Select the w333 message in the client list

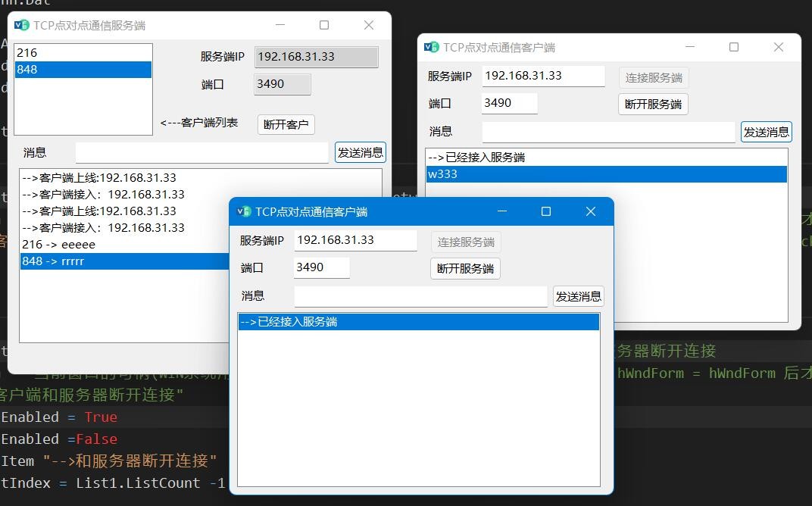pyautogui.click(x=606, y=174)
